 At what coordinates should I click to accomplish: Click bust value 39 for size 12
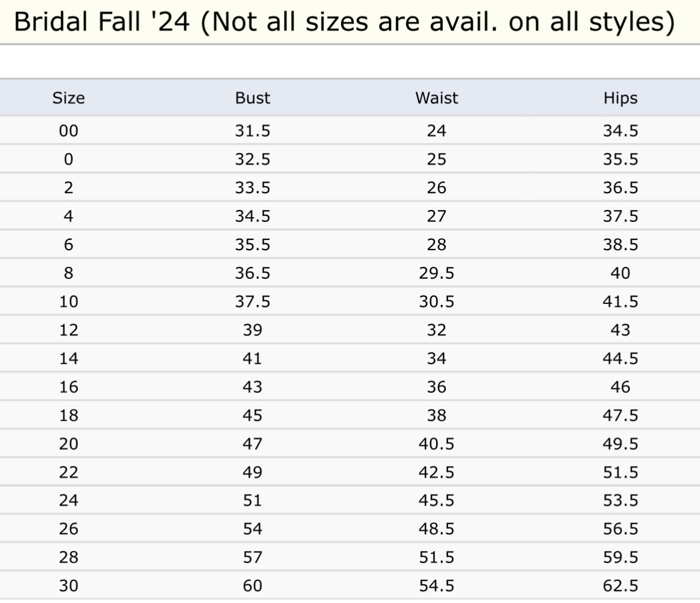click(x=252, y=330)
